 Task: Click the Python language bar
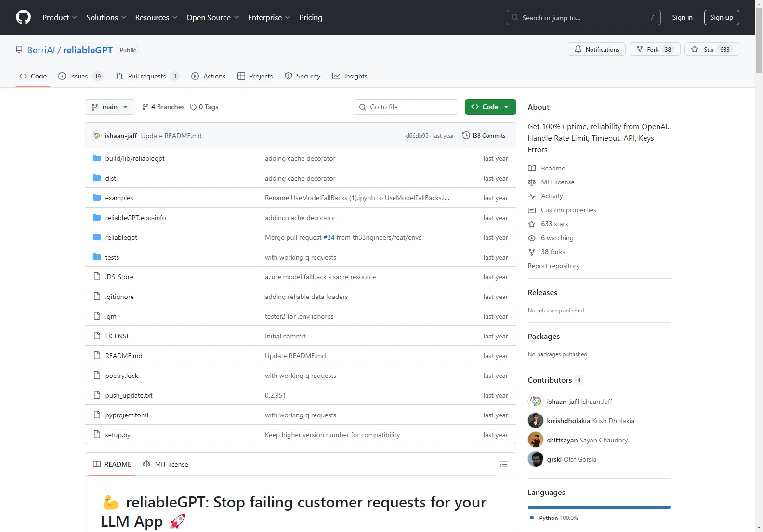tap(599, 507)
